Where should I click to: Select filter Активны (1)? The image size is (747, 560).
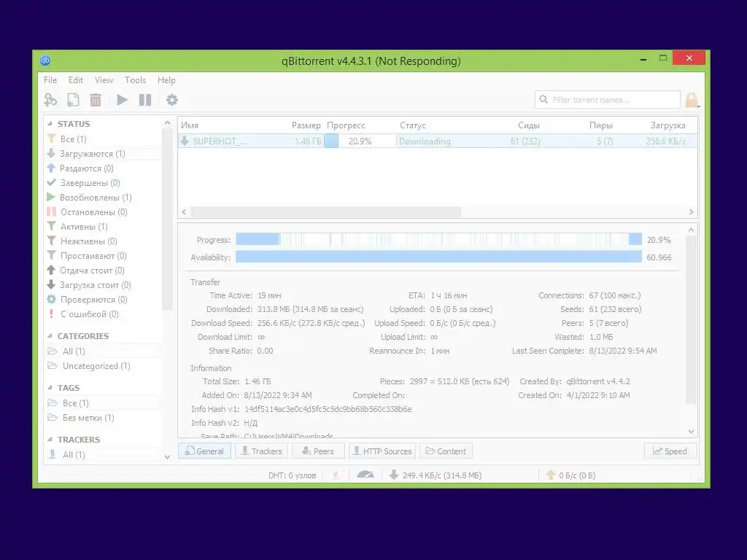click(103, 227)
